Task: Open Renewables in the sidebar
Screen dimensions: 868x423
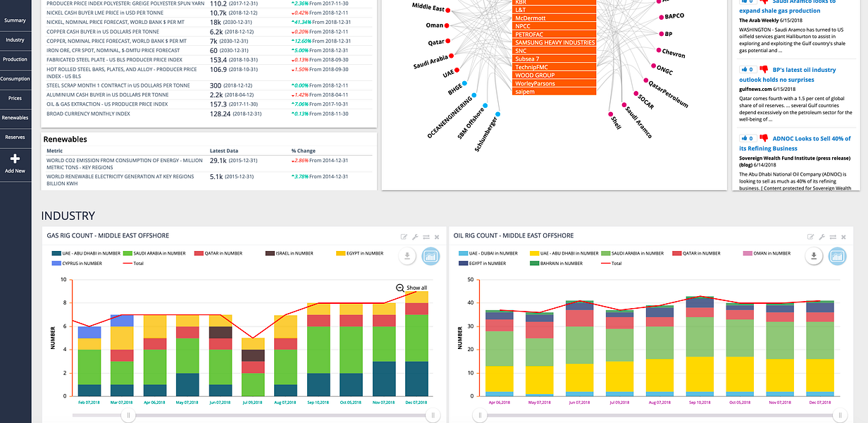Action: click(x=15, y=118)
